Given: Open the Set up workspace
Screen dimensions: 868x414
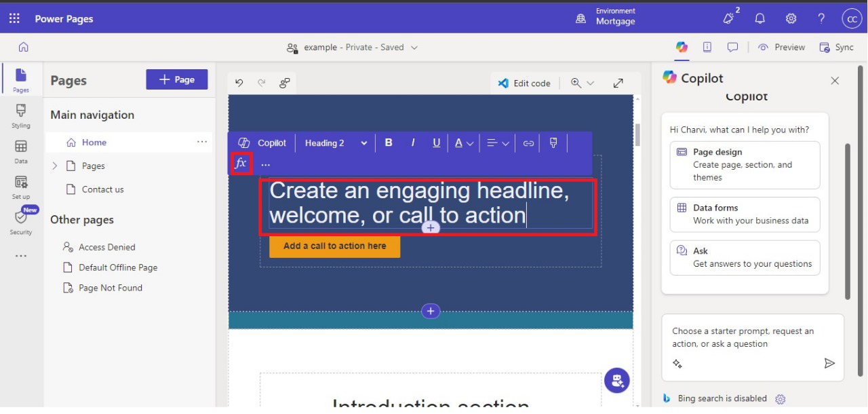Looking at the screenshot, I should pyautogui.click(x=21, y=187).
